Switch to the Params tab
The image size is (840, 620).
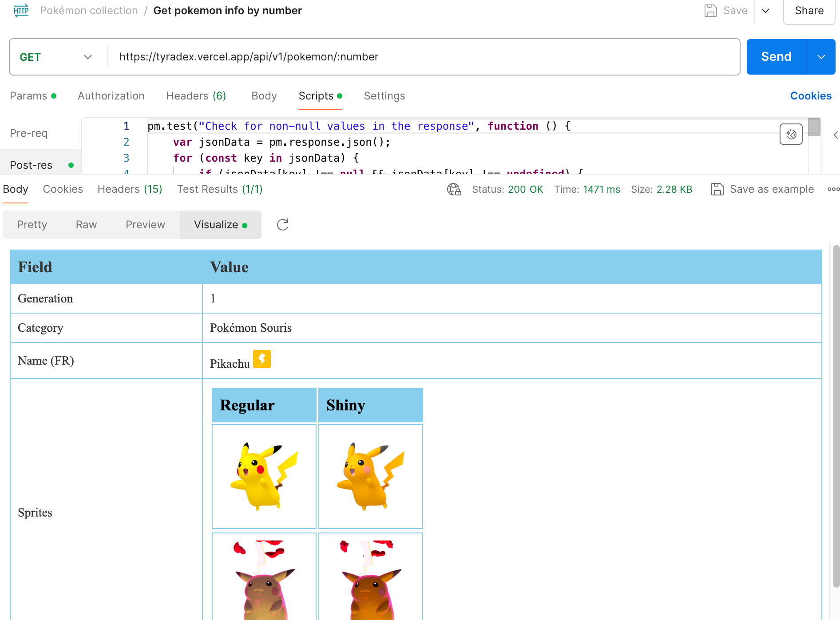(33, 96)
